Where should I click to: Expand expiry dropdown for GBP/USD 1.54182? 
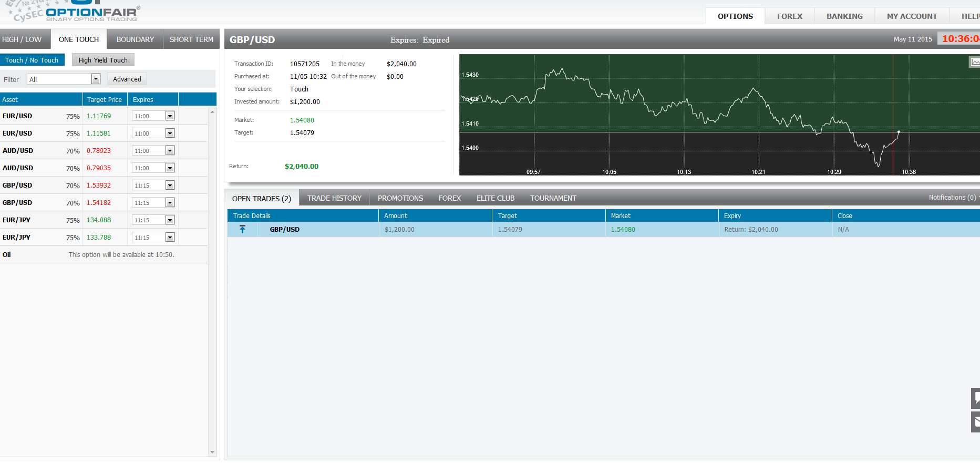pyautogui.click(x=170, y=203)
